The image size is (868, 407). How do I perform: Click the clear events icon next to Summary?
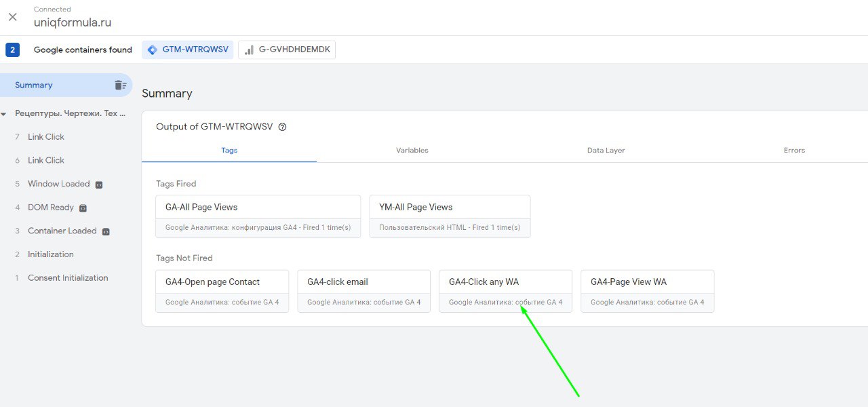pos(120,85)
